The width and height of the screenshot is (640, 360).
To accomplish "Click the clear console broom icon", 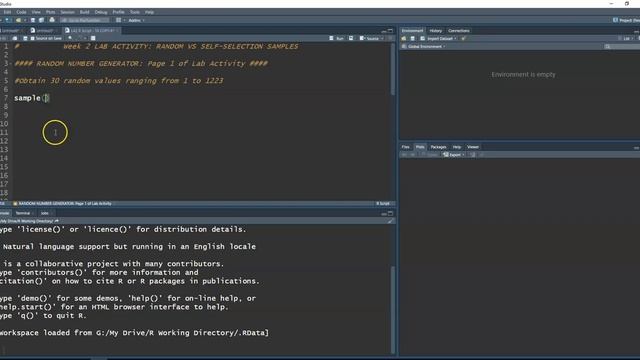I will 390,221.
